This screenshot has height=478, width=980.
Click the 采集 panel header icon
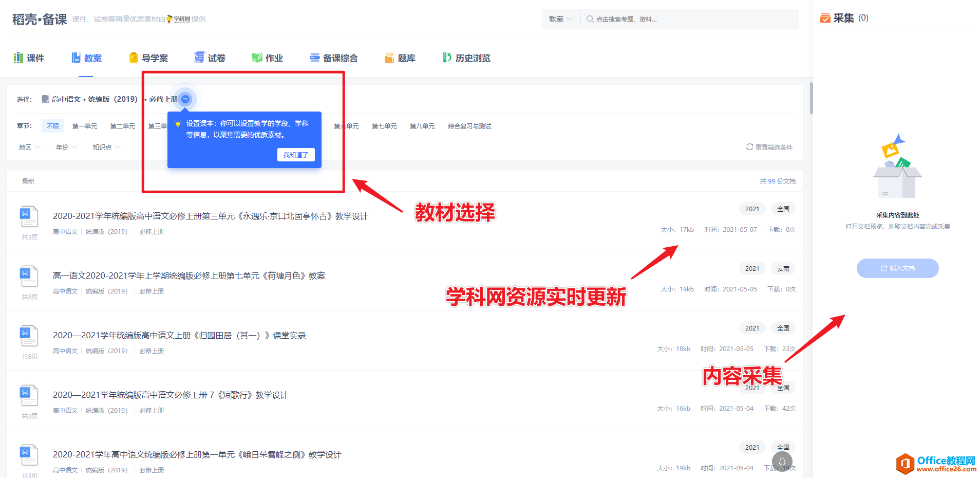click(825, 19)
